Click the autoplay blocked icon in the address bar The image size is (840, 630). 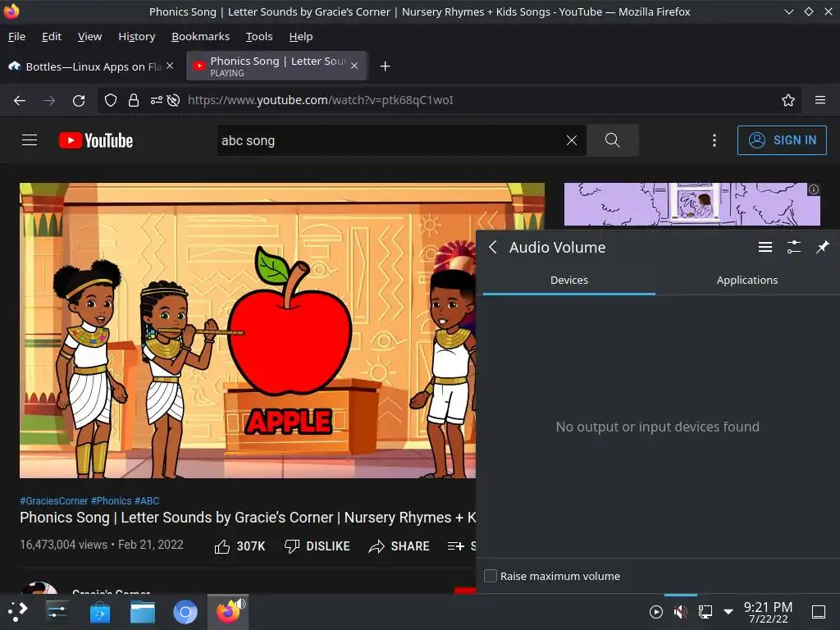(173, 100)
